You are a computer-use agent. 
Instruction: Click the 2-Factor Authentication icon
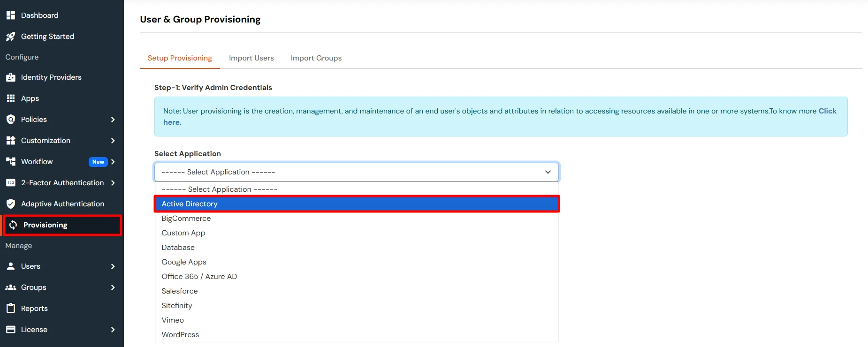pyautogui.click(x=11, y=183)
